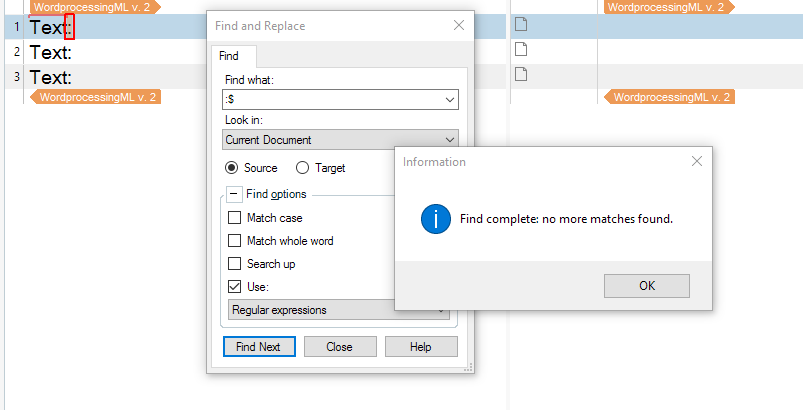
Task: Select the Find tab
Action: click(234, 58)
